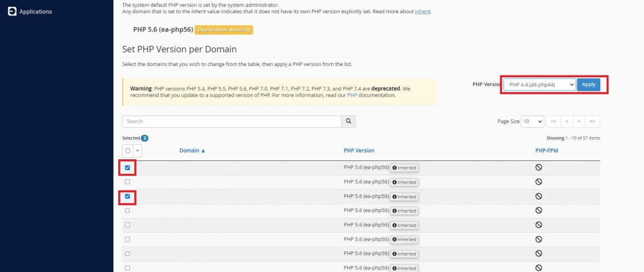This screenshot has width=644, height=272.
Task: Follow the PHP documentation link in warning
Action: (352, 95)
